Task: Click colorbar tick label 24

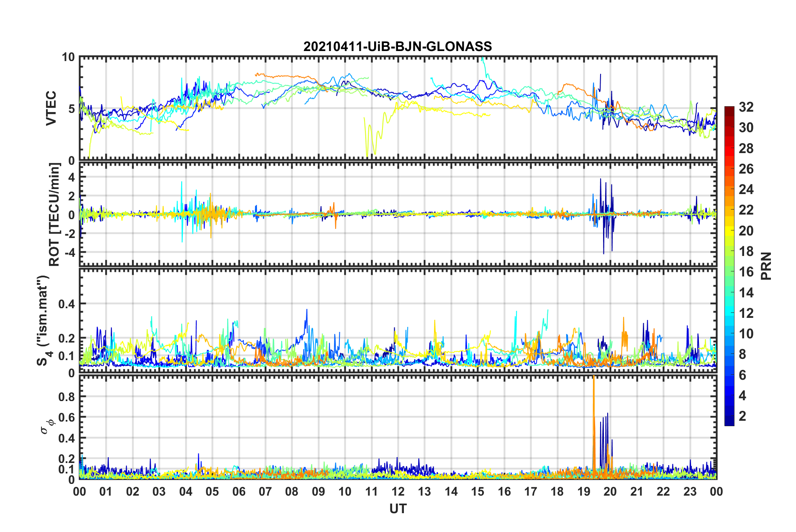Action: point(746,189)
